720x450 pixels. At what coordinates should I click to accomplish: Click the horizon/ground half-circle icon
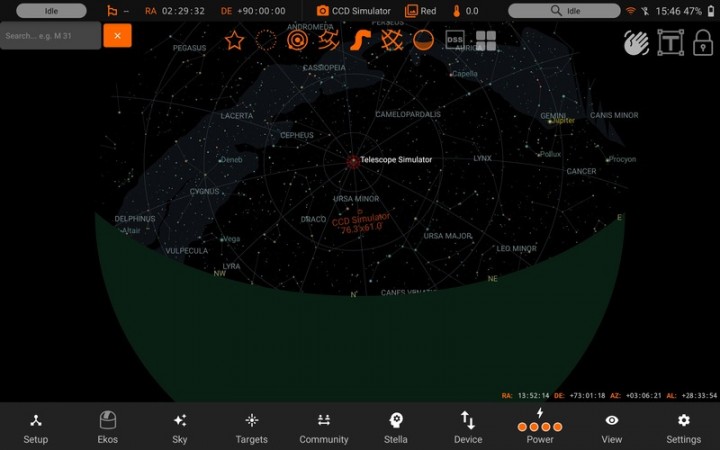pos(424,40)
